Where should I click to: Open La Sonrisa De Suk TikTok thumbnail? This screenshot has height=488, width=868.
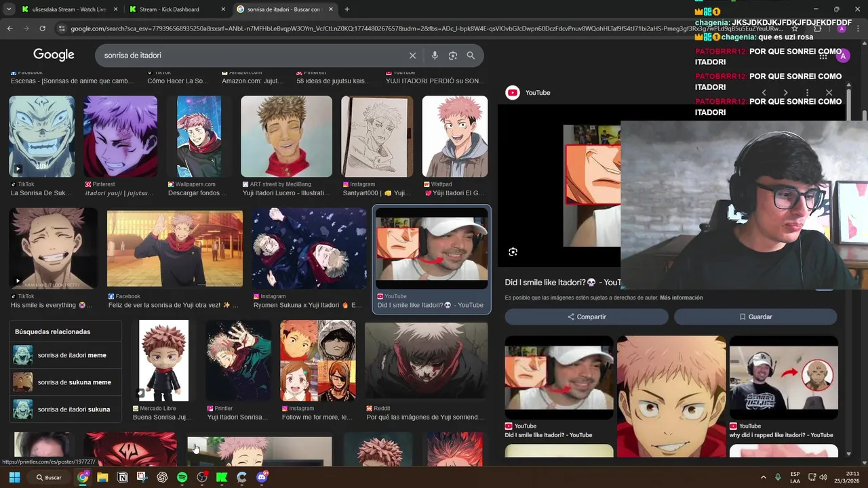click(x=41, y=136)
